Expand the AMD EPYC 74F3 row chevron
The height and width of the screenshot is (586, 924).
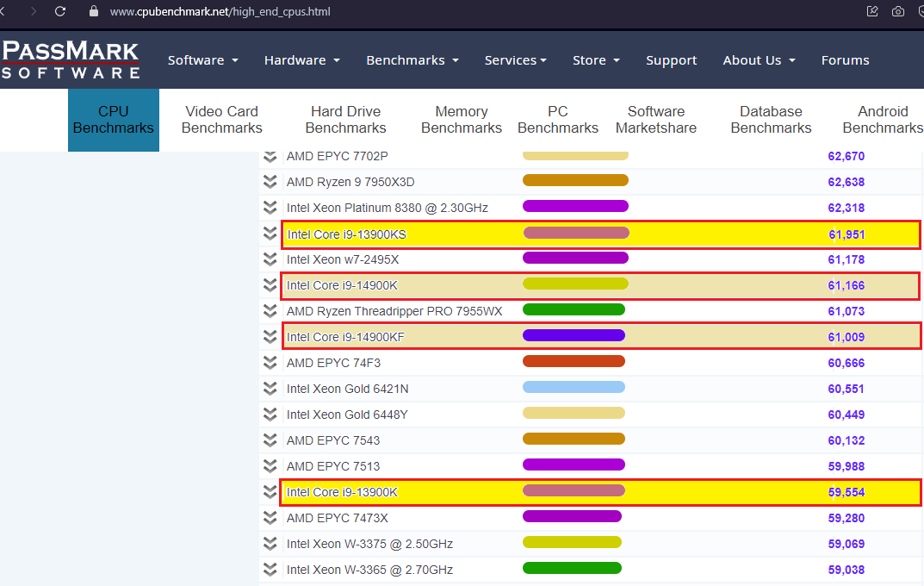[x=270, y=363]
